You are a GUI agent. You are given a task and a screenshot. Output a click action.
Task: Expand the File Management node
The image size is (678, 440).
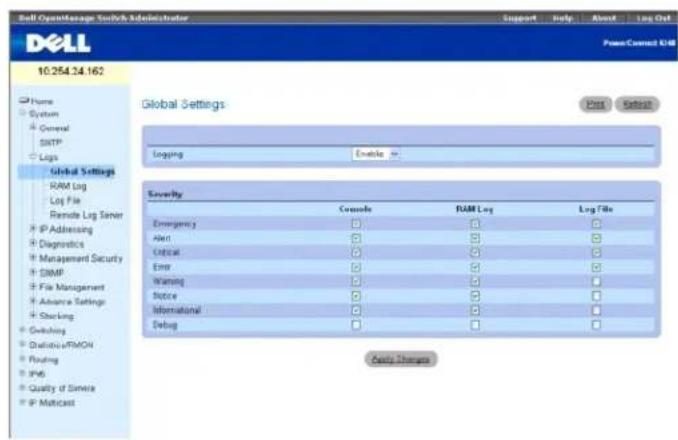(x=33, y=287)
